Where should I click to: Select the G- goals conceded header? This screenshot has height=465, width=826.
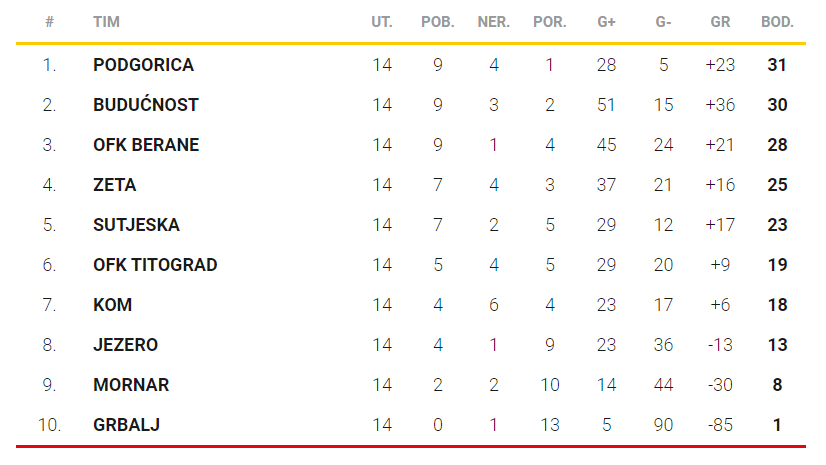663,22
